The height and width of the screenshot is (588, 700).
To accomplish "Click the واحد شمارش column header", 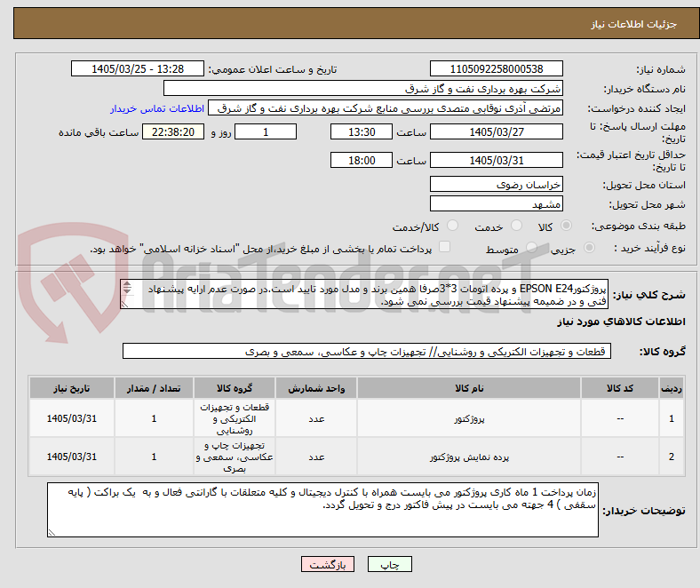I will tap(316, 388).
